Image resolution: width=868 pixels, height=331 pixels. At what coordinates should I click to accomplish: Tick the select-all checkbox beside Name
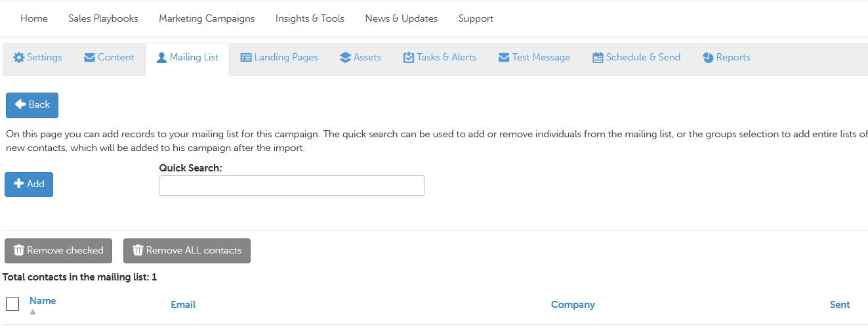point(12,304)
